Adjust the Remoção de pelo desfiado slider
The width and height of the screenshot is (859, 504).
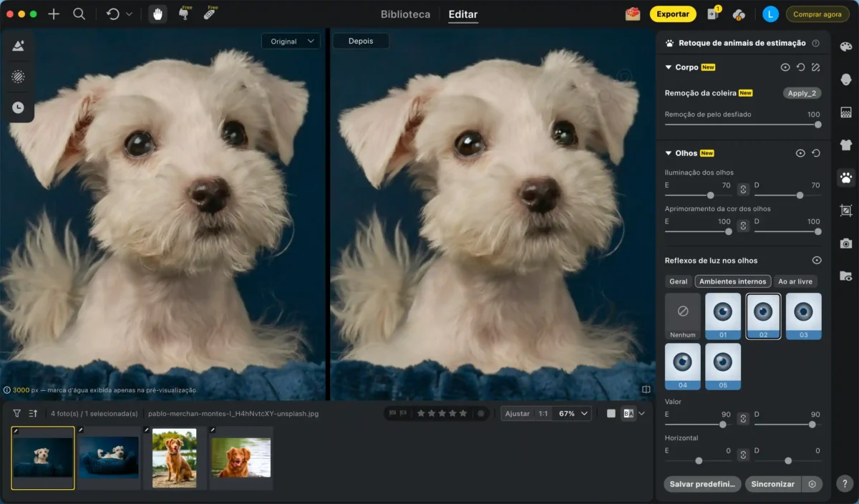click(817, 125)
